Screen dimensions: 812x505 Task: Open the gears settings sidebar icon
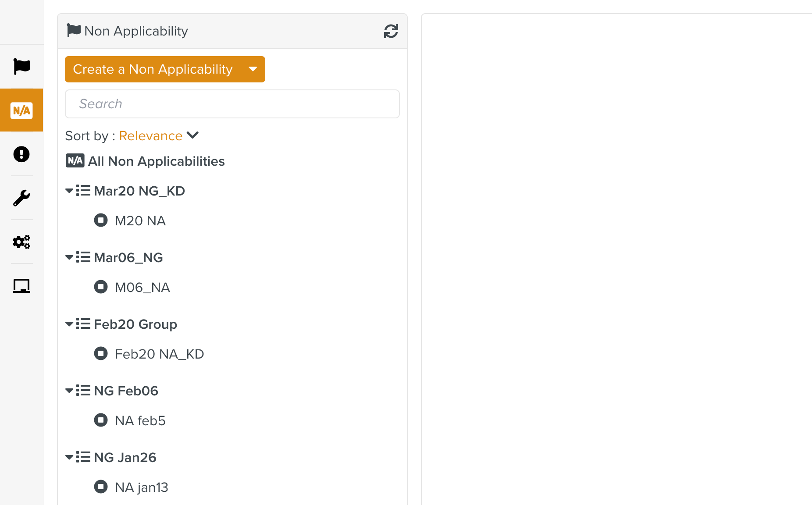tap(21, 242)
